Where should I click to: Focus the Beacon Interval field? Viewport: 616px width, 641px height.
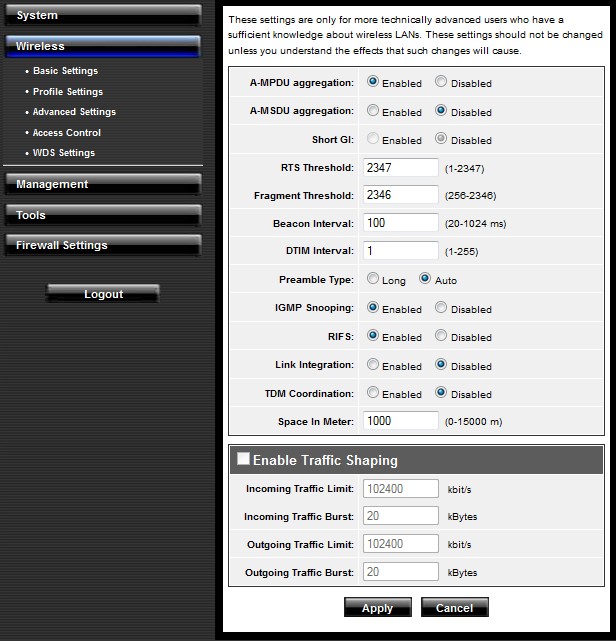tap(401, 223)
